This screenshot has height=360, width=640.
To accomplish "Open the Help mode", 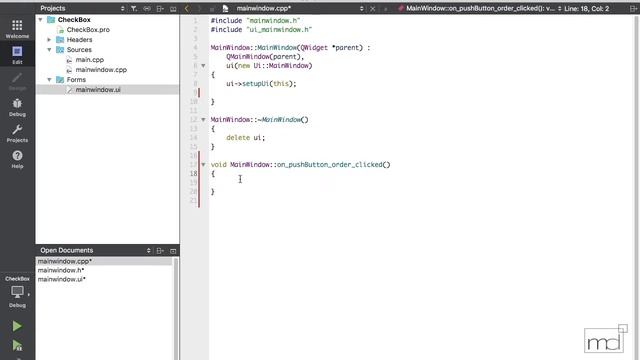I will 17,159.
